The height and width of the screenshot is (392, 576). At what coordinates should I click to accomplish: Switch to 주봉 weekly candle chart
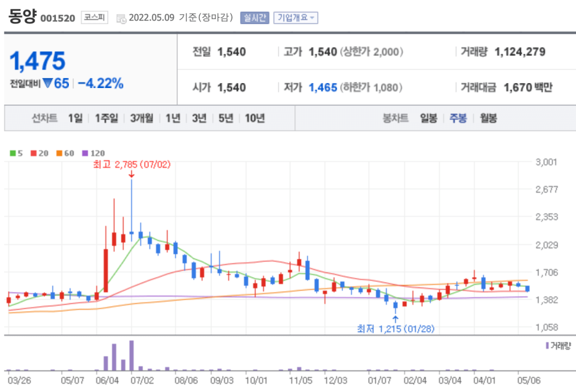coord(458,118)
